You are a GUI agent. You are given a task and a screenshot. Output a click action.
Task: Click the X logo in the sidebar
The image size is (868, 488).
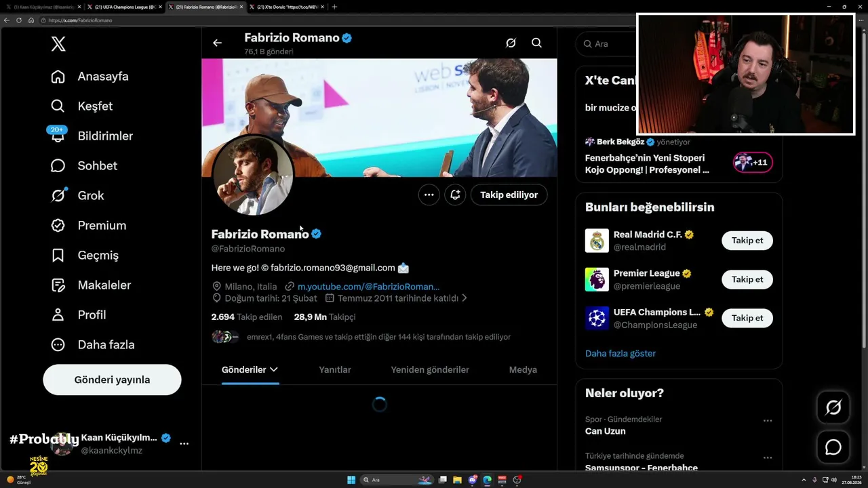pyautogui.click(x=58, y=44)
